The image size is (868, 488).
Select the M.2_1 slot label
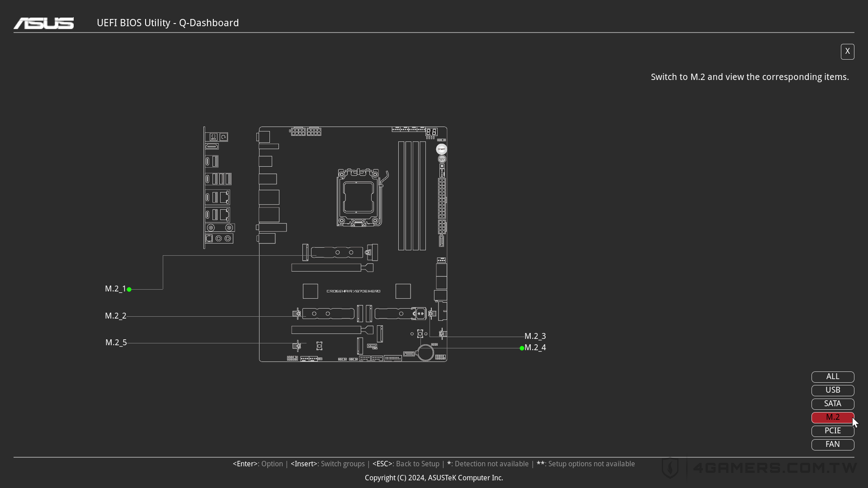116,289
